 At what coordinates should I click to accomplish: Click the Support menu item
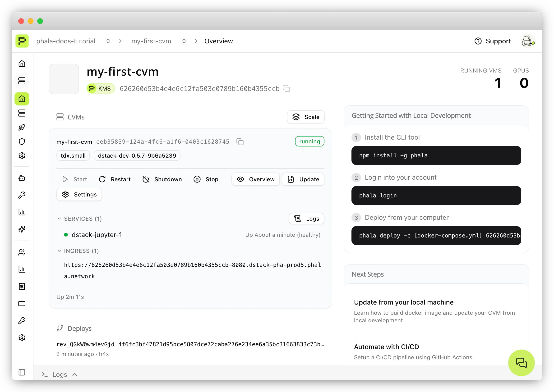pos(493,41)
